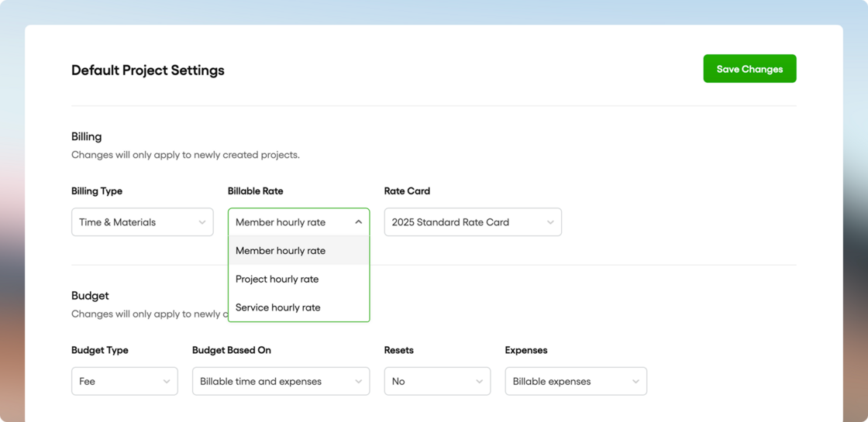Choose Service hourly rate option
The image size is (868, 422).
click(298, 307)
